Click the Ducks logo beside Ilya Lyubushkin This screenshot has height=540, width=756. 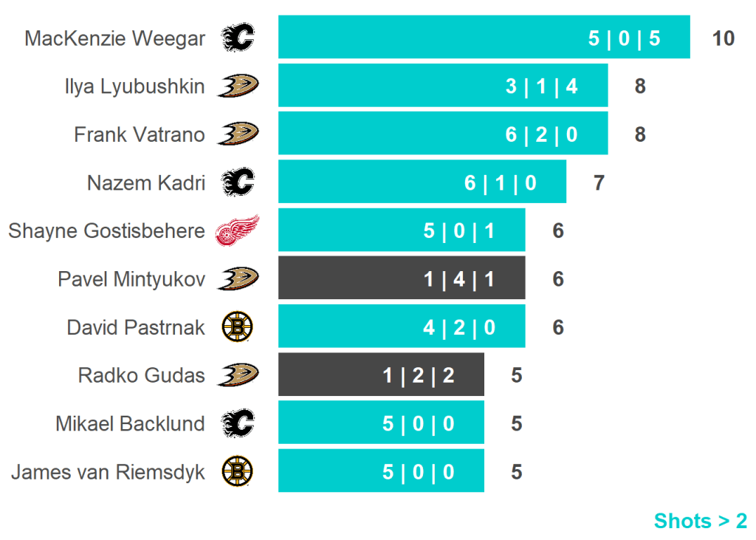(x=238, y=86)
